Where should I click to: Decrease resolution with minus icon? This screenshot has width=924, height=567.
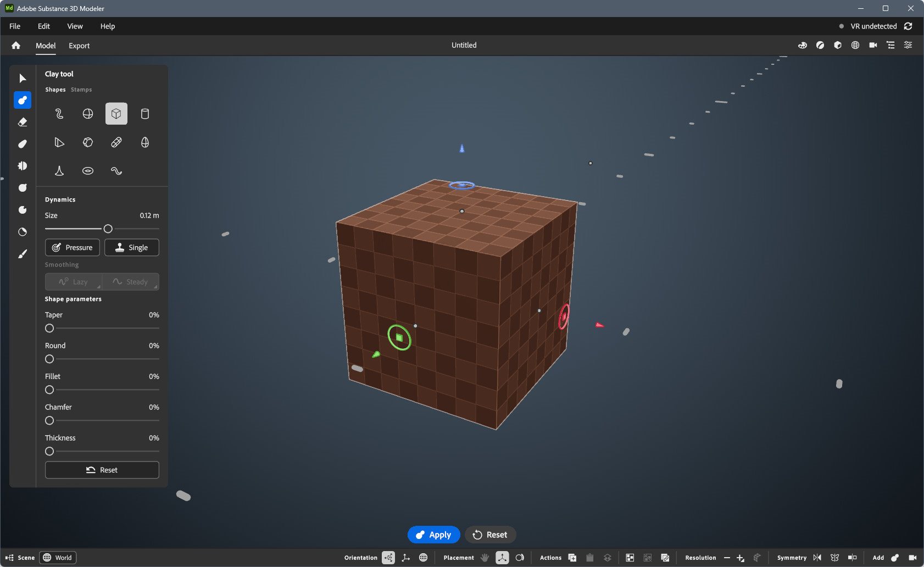727,558
